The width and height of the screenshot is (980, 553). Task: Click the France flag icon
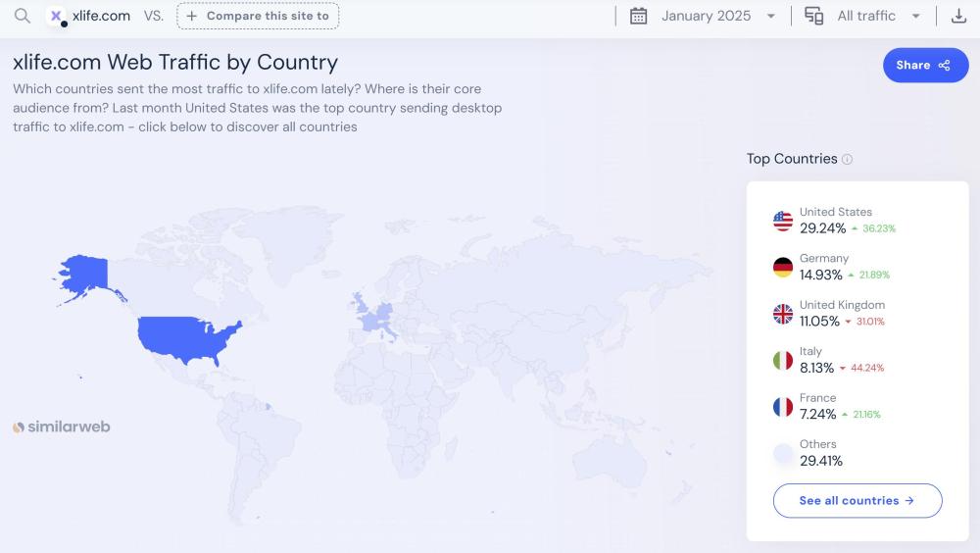(x=783, y=407)
